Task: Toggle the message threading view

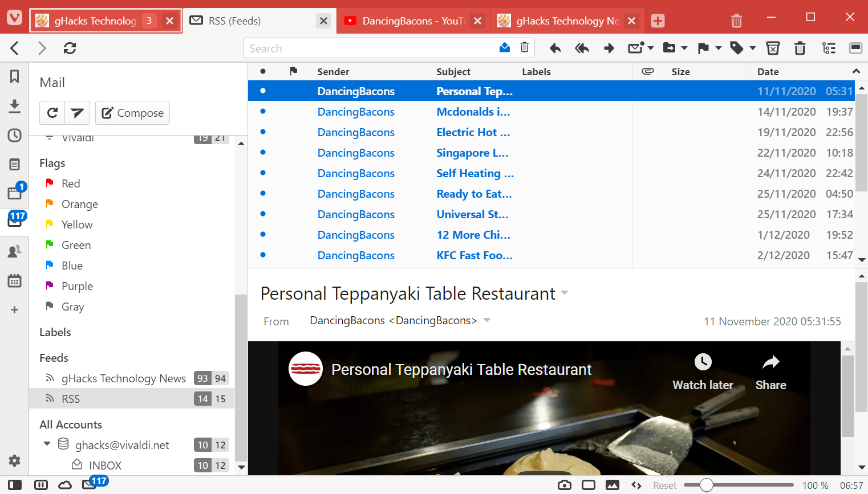Action: [x=829, y=48]
